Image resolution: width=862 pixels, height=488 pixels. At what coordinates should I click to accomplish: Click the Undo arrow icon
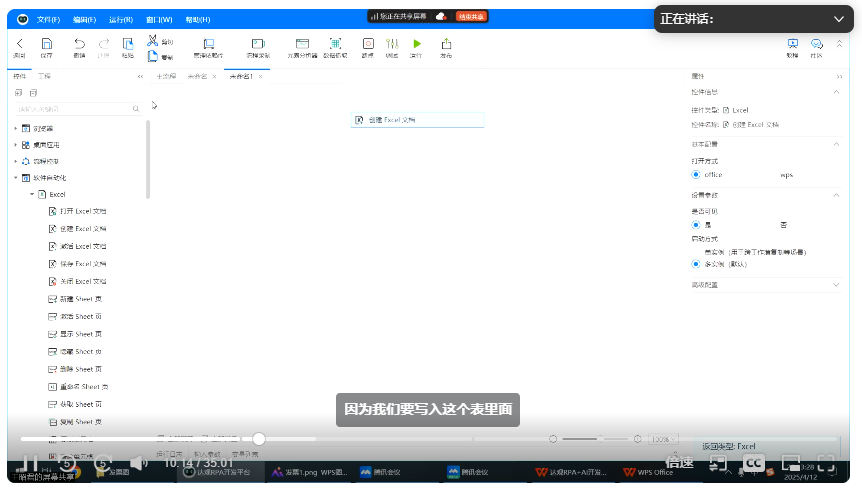(x=79, y=43)
